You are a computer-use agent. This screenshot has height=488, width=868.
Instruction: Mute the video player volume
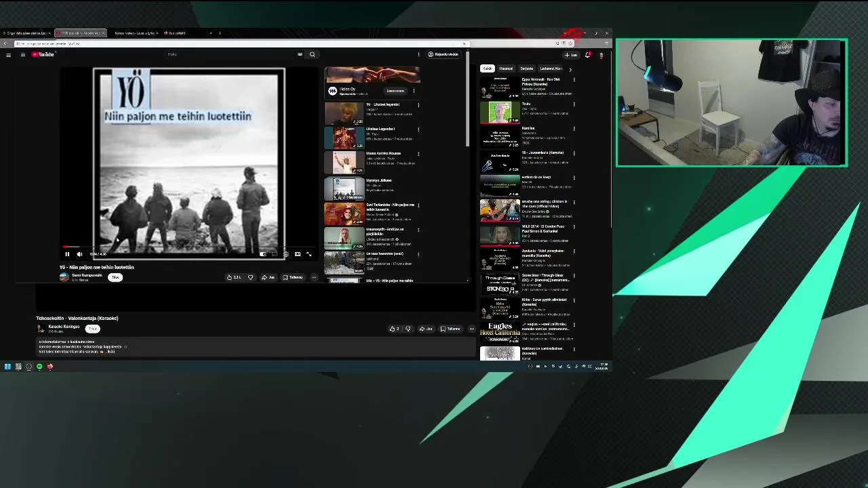click(79, 254)
